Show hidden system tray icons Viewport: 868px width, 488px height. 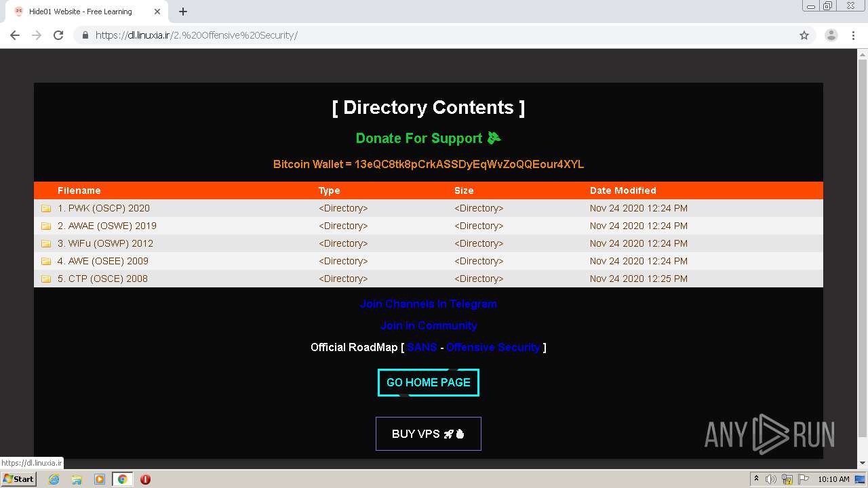pos(756,479)
